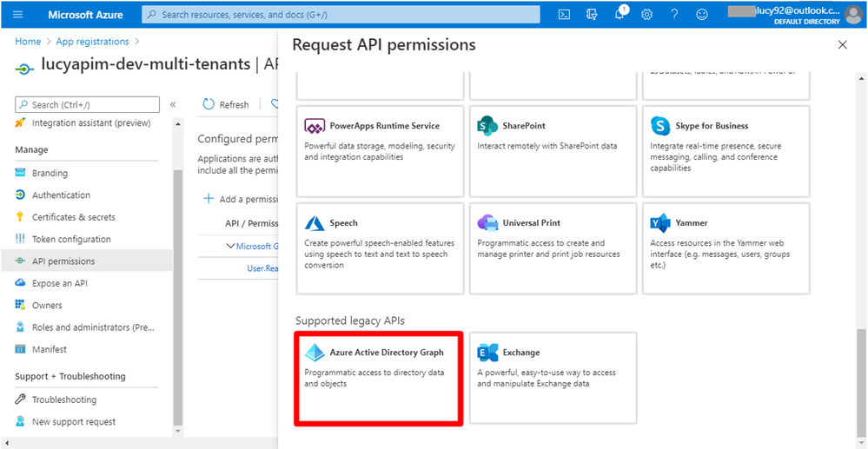The width and height of the screenshot is (868, 449).
Task: Collapse the sidebar with the double chevron
Action: (173, 104)
